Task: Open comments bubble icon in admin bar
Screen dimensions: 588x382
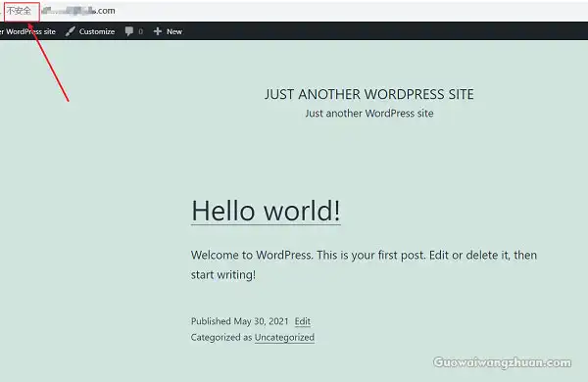Action: pos(129,31)
